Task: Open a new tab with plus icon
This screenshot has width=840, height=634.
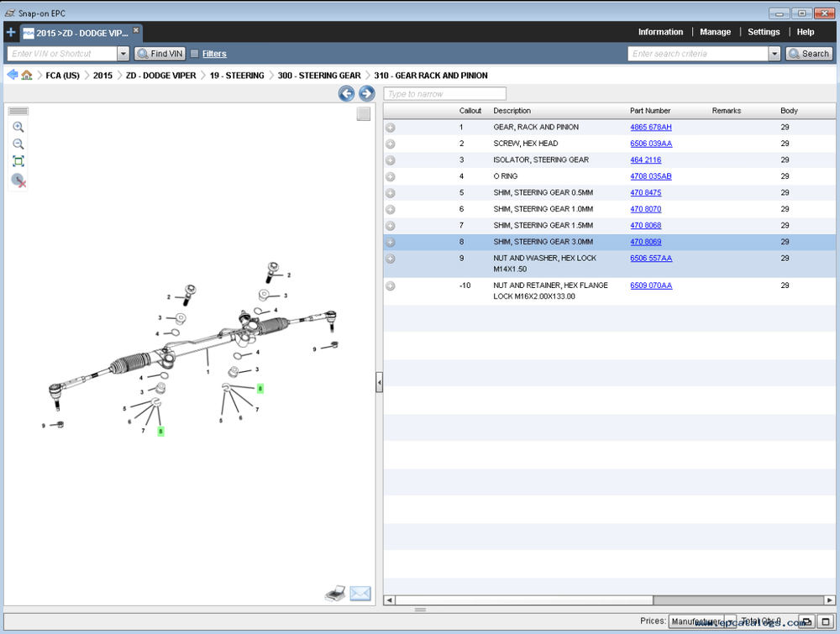Action: (x=10, y=33)
